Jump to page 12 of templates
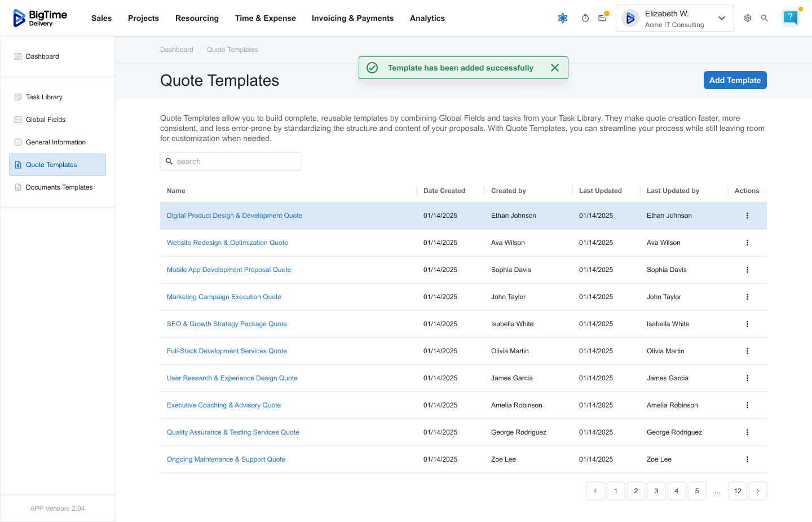Screen dimensions: 812x522 (x=738, y=491)
